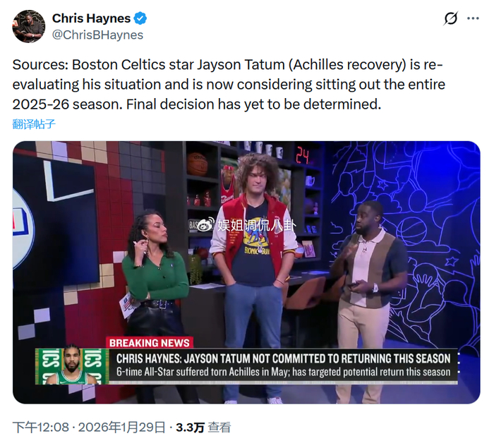
Task: Click the red 24 shot clock display
Action: (x=302, y=156)
